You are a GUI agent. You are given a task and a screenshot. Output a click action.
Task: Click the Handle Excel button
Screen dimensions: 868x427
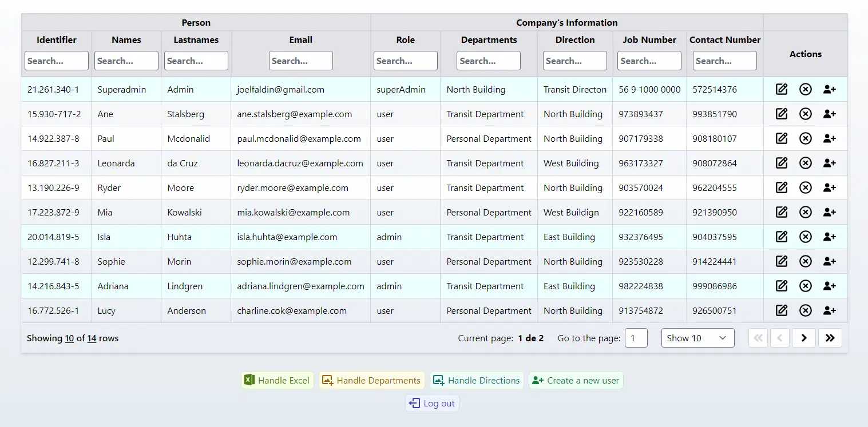click(x=277, y=380)
